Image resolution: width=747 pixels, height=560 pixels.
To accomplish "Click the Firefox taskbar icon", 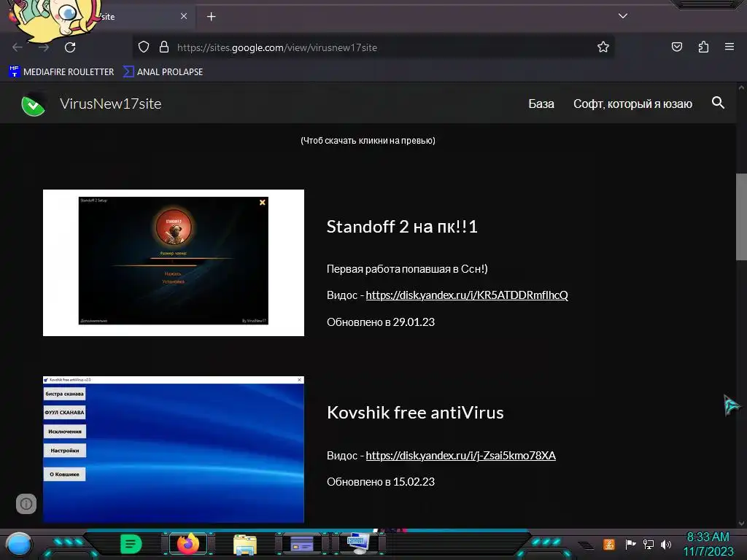I will [187, 544].
